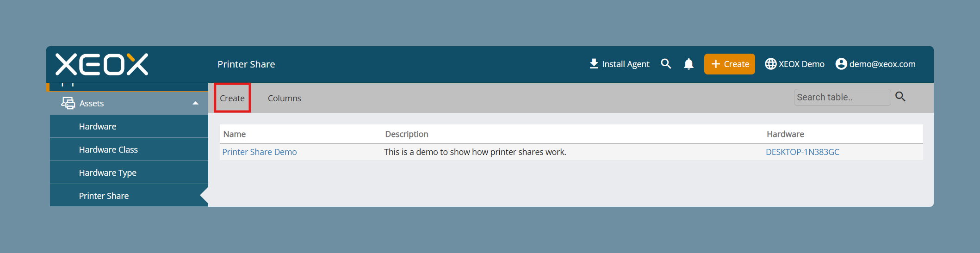
Task: Click the globe icon next to XEOX Demo
Action: tap(770, 64)
